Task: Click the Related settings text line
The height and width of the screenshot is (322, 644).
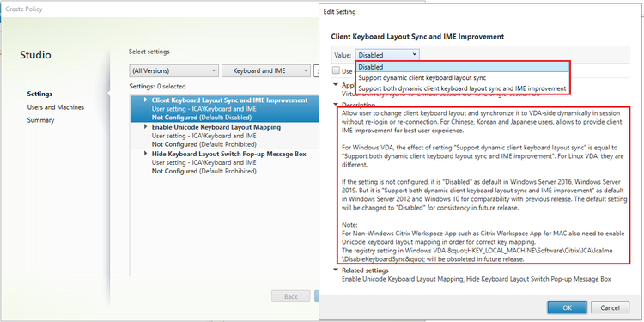Action: point(477,279)
